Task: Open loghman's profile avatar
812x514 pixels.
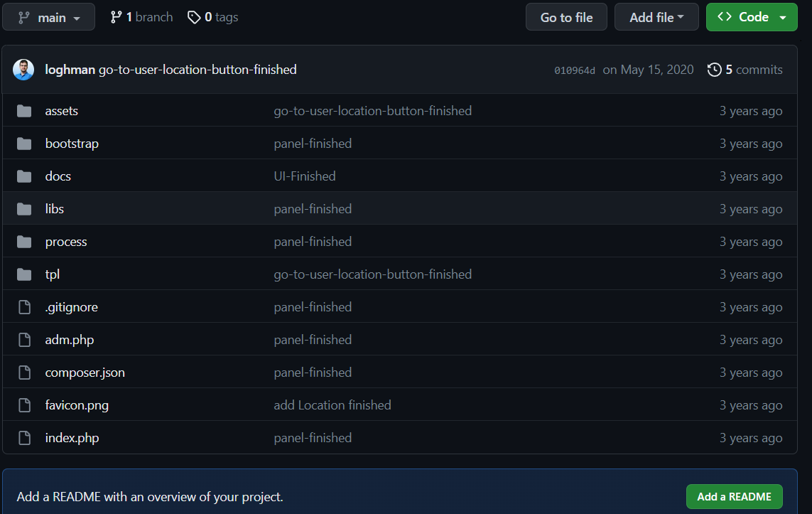Action: pos(23,70)
